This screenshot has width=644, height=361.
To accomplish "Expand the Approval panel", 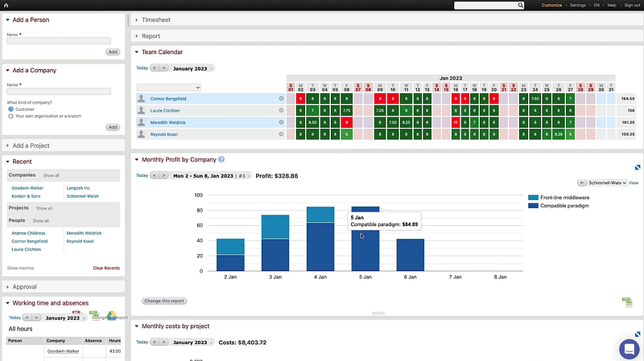I will (x=8, y=287).
